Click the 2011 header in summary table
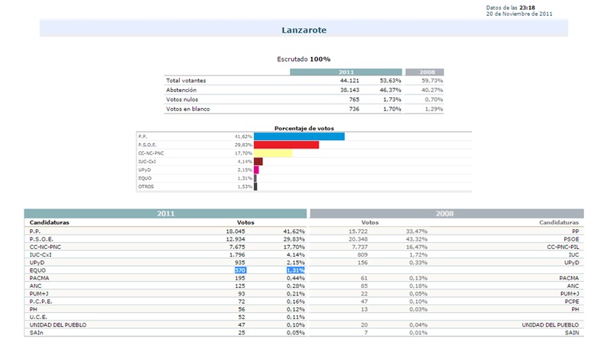 pos(345,72)
